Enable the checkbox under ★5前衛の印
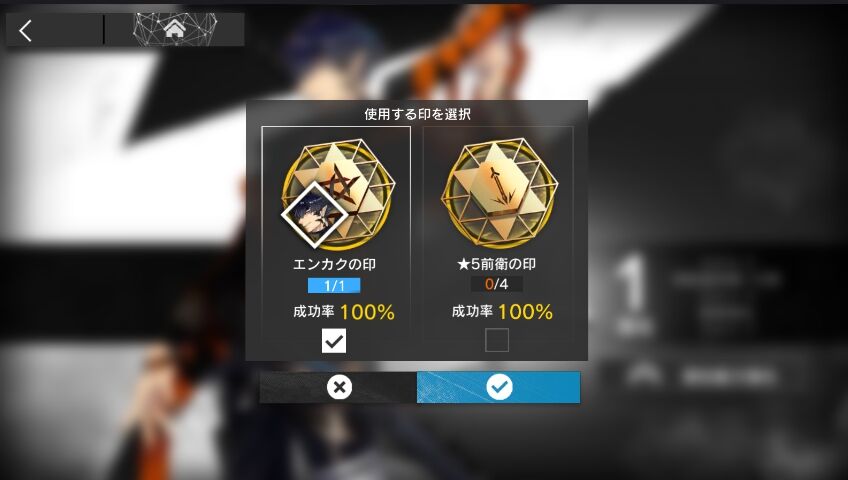The image size is (848, 480). pos(496,340)
